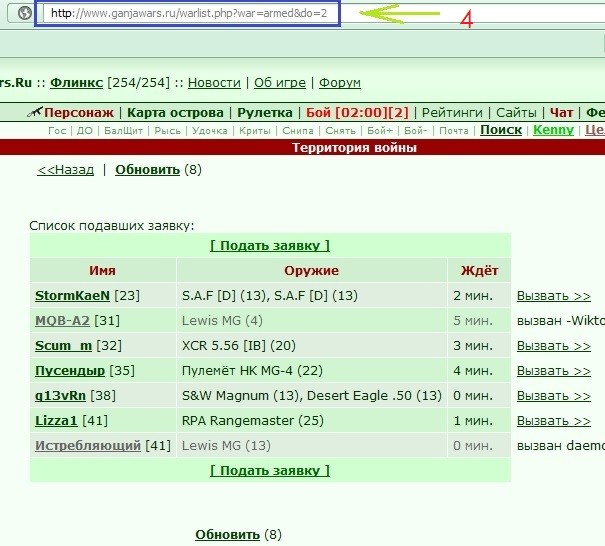Screen dimensions: 605x546
Task: Select weapon text XCR 5.56 [IB] (20)
Action: (239, 346)
